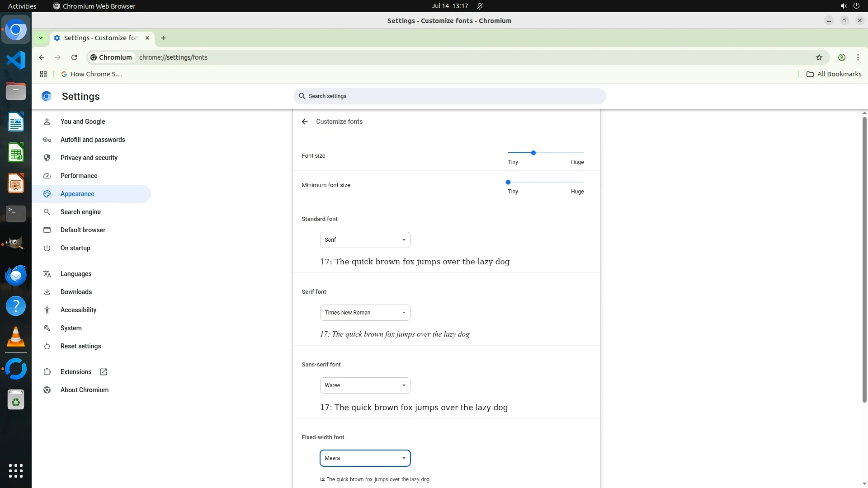
Task: Open the Extensions link in the sidebar
Action: pos(76,372)
